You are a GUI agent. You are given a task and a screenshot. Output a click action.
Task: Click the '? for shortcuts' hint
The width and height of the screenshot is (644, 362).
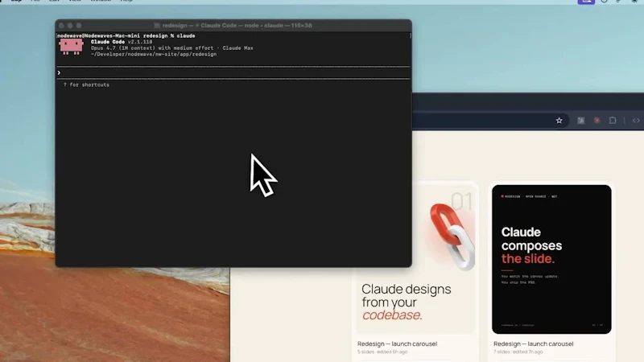[86, 85]
